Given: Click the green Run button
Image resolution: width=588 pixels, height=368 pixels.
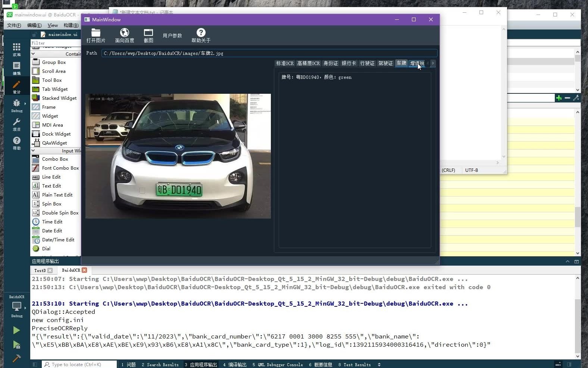Looking at the screenshot, I should click(x=16, y=330).
